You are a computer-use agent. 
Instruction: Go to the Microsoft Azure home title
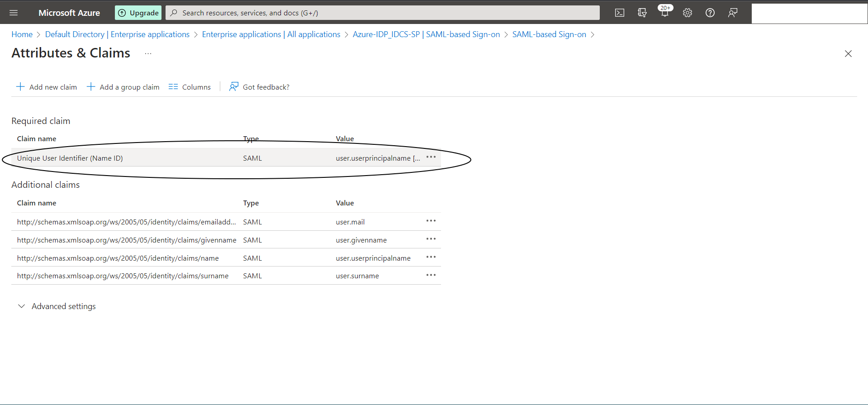point(69,13)
